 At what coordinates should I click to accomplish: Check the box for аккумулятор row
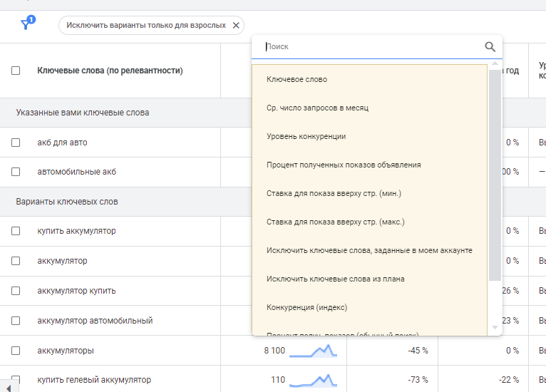click(x=16, y=261)
